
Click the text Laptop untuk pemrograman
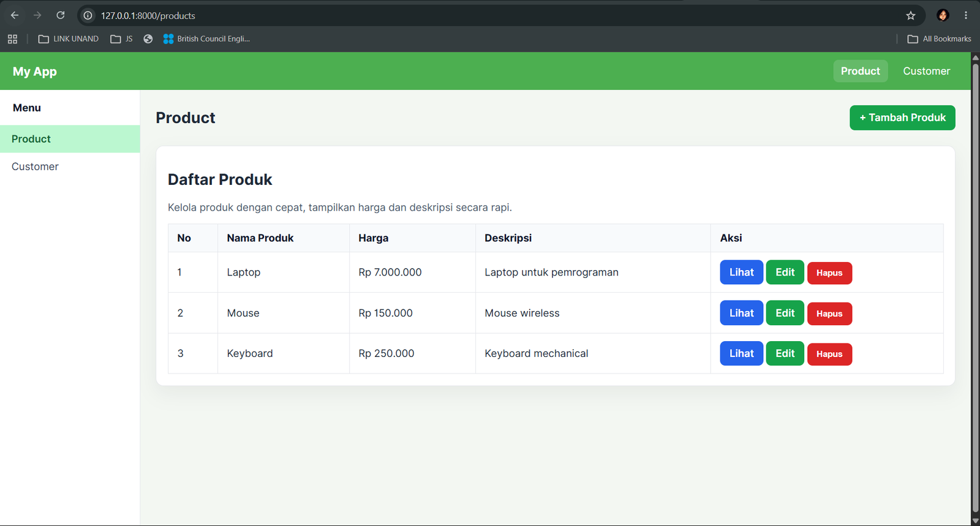(x=552, y=272)
